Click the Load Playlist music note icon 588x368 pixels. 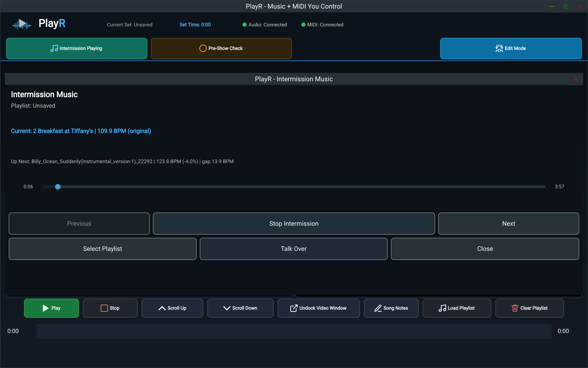click(442, 308)
